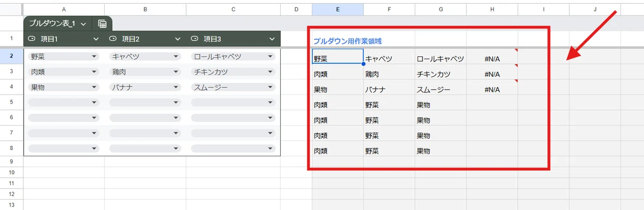Click the blue プルダウン用作業領域 heading cell
The image size is (644, 210).
tap(347, 41)
